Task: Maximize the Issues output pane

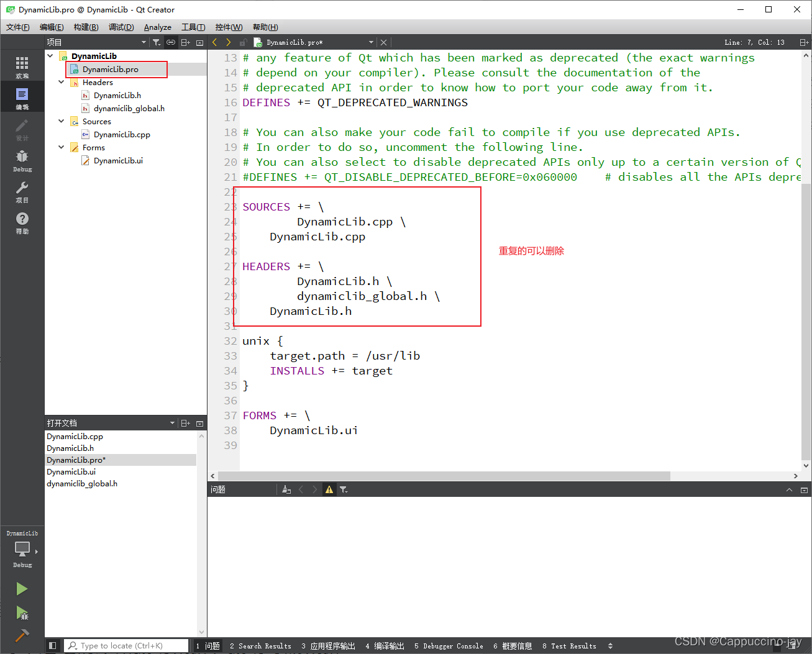Action: click(790, 489)
